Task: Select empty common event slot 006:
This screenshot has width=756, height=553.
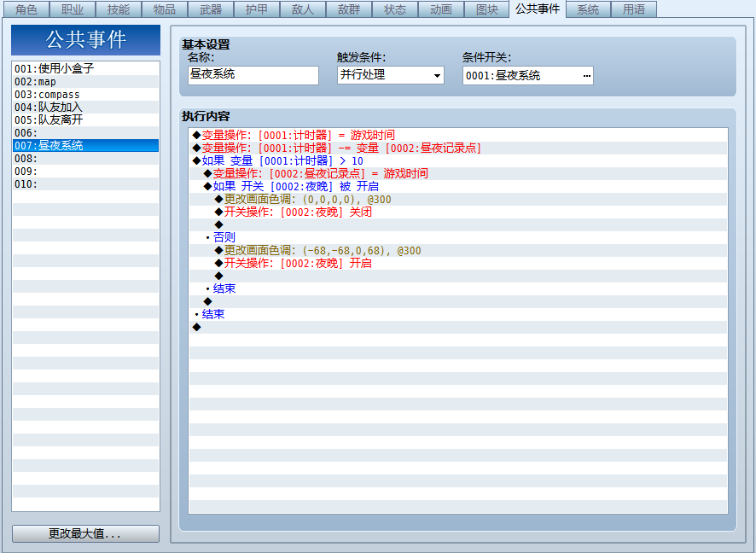Action: coord(86,132)
